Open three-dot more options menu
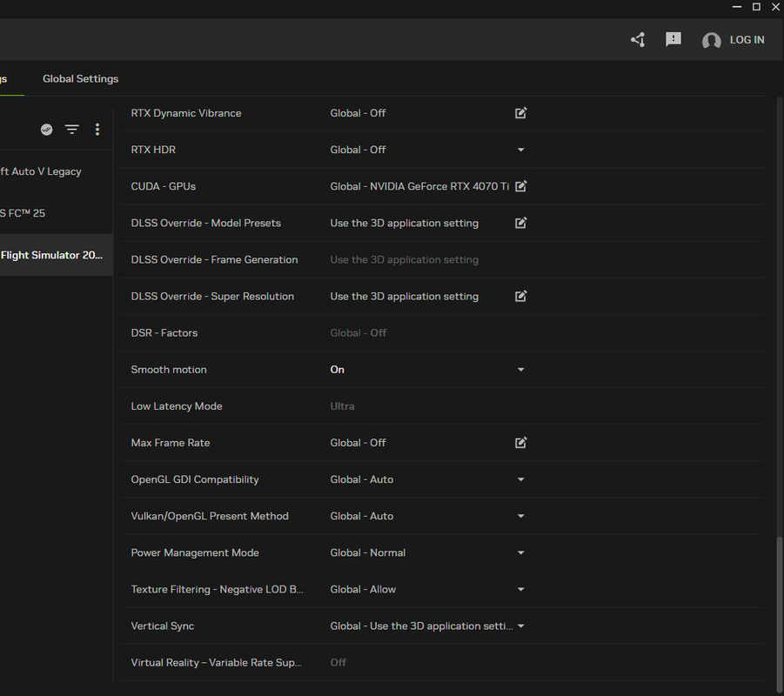784x696 pixels. coord(97,130)
